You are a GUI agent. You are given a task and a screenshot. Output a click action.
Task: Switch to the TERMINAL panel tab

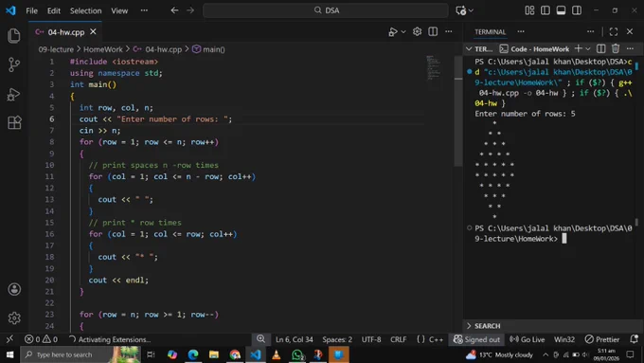click(490, 31)
